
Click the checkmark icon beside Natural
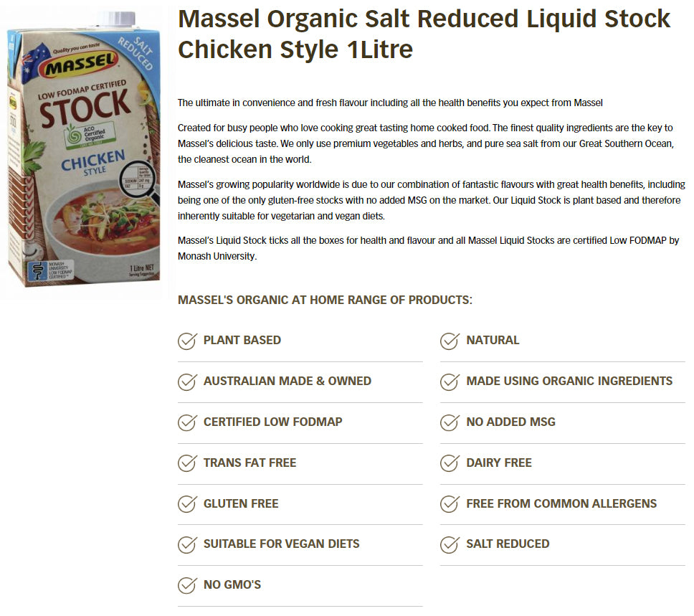coord(450,341)
